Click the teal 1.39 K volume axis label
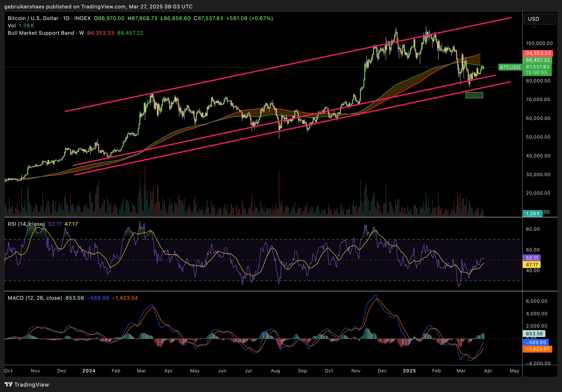This screenshot has height=392, width=562. pos(533,213)
